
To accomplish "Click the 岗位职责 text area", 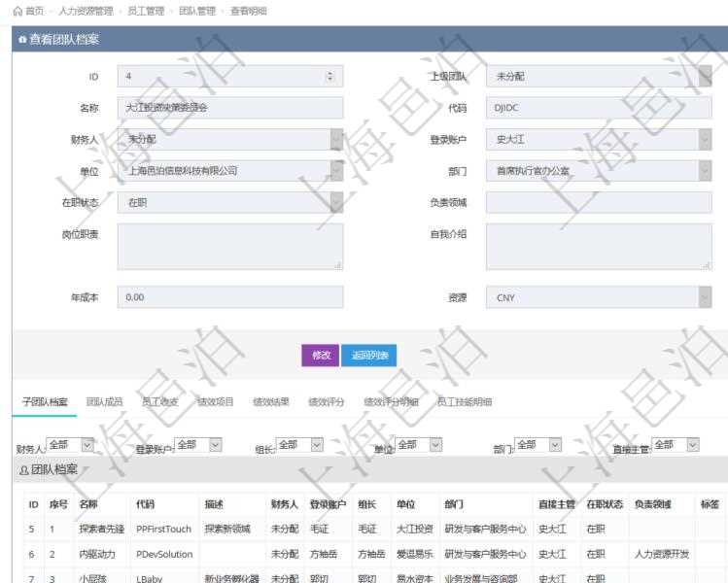I will 230,247.
